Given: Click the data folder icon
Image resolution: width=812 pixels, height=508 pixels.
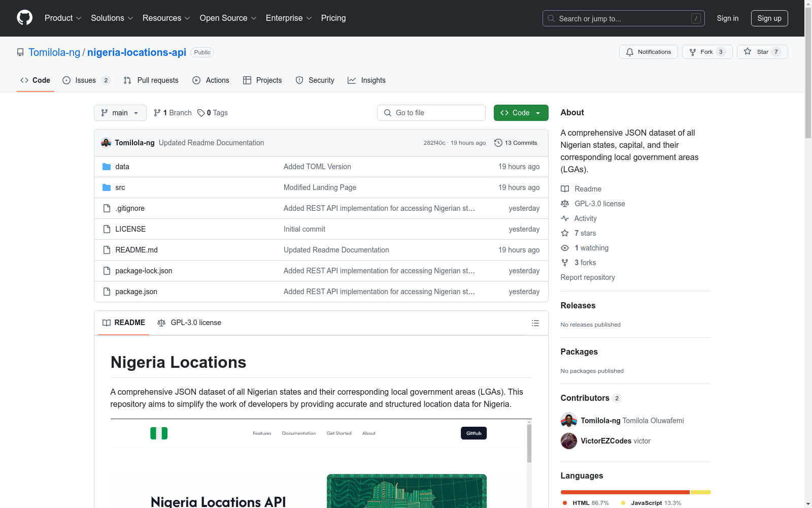Looking at the screenshot, I should click(107, 167).
